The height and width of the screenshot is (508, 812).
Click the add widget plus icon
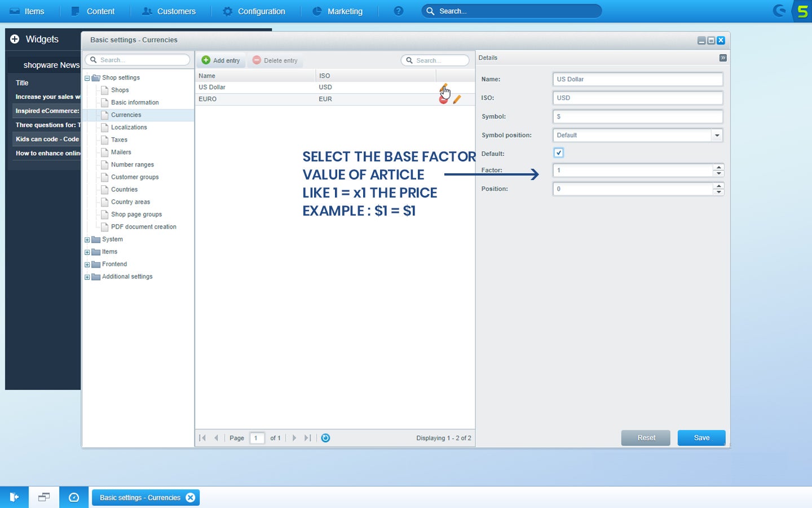click(15, 39)
